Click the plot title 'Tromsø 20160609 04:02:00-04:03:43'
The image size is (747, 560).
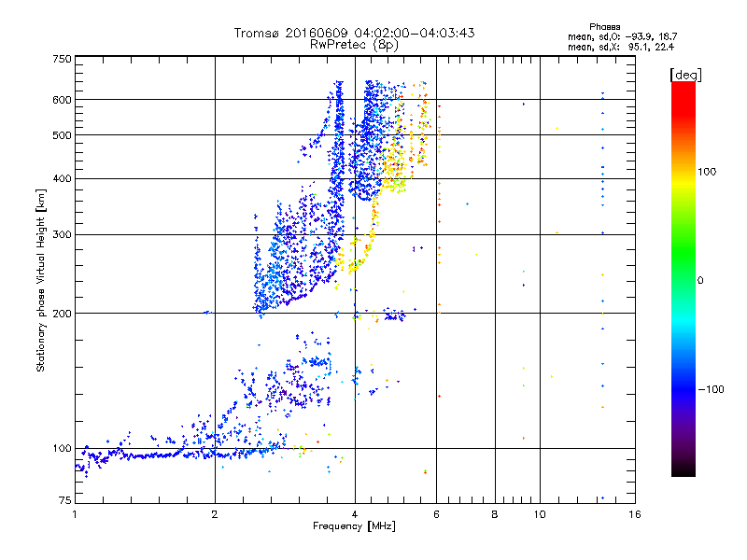[354, 33]
